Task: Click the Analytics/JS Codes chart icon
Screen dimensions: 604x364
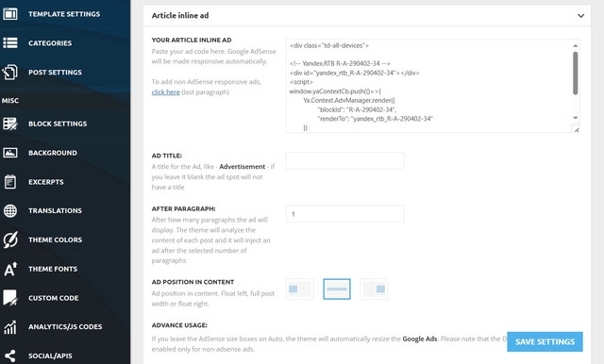Action: coord(10,326)
